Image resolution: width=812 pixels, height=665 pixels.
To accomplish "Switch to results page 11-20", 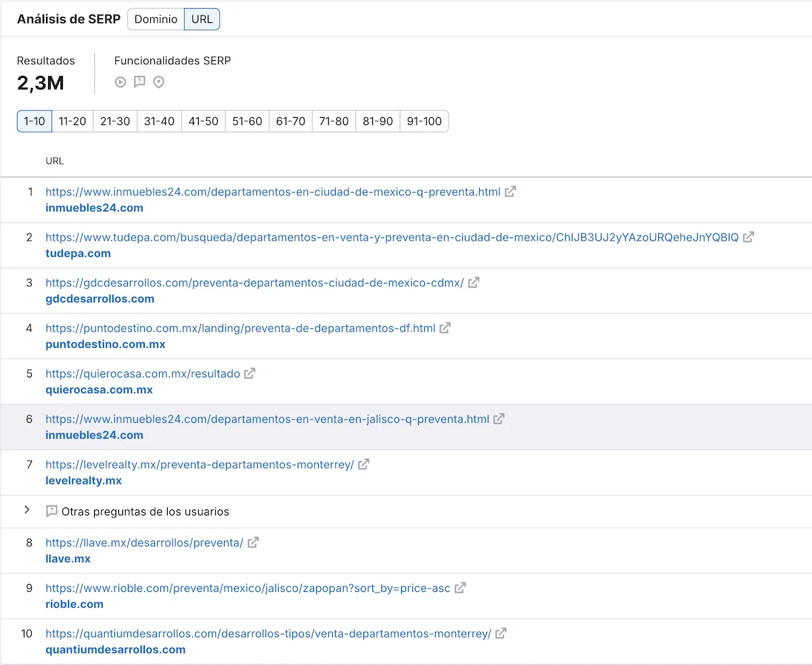I will [72, 121].
